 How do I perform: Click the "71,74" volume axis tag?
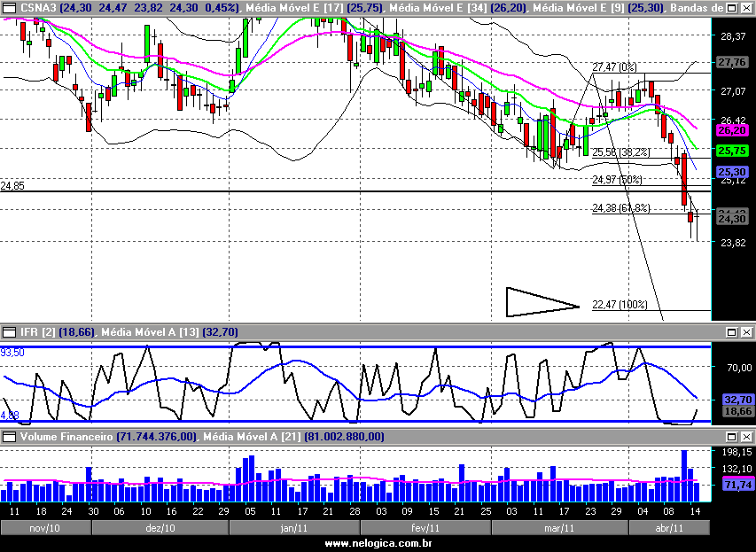tap(737, 484)
